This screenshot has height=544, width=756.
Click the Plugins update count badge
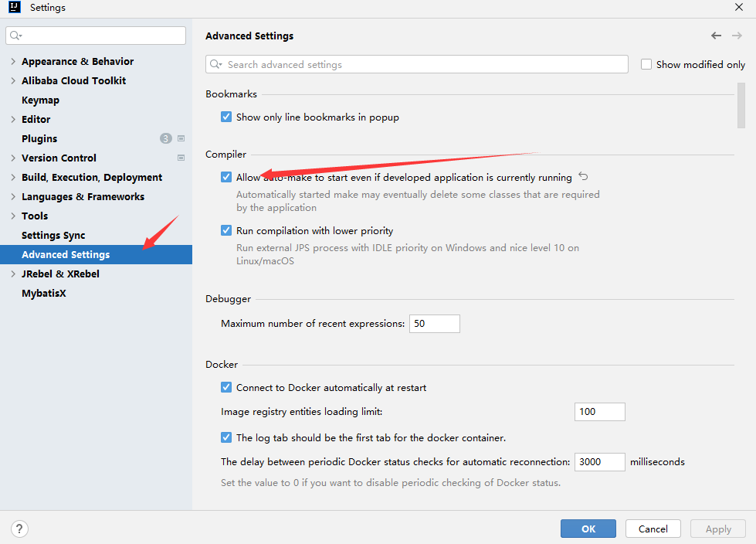[166, 138]
